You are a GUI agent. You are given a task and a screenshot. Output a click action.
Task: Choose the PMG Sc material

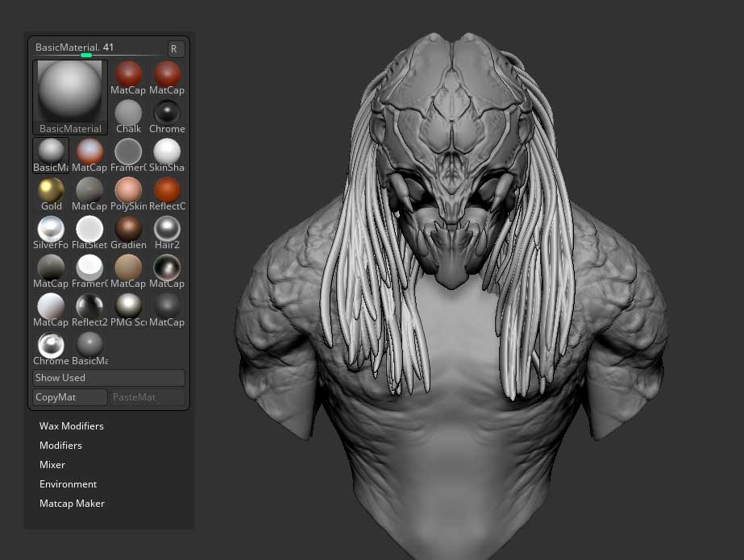click(x=128, y=310)
